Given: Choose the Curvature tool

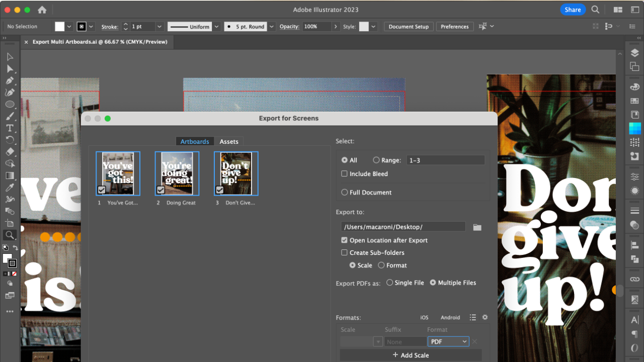Looking at the screenshot, I should pos(10,93).
